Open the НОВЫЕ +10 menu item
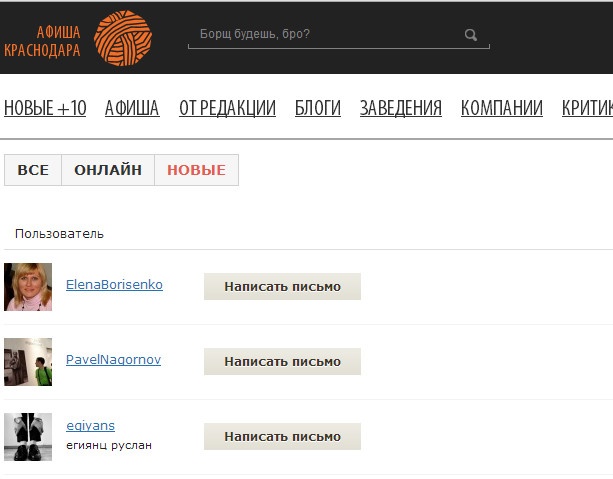Viewport: 613px width, 479px height. point(45,108)
